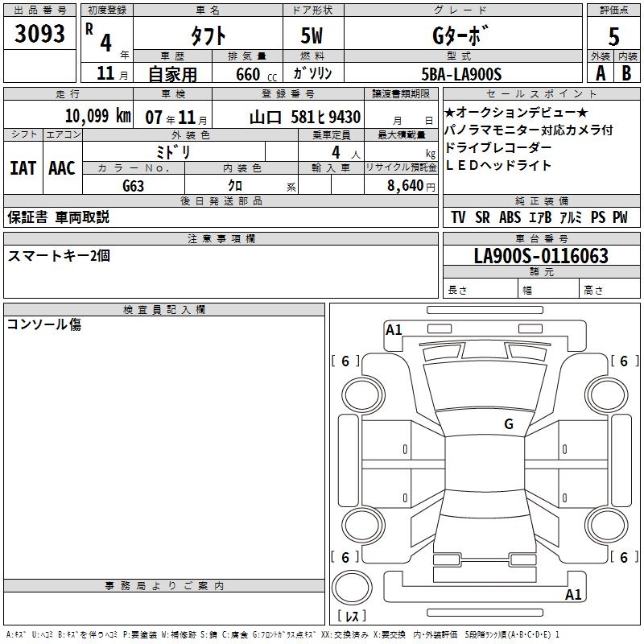
Task: Select TV in genuine equipment
Action: [458, 217]
